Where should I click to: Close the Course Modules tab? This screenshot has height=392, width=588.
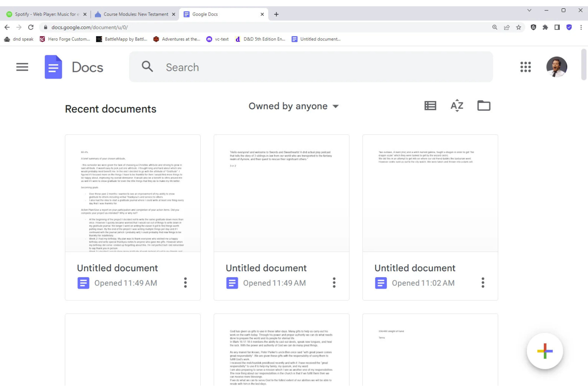173,14
